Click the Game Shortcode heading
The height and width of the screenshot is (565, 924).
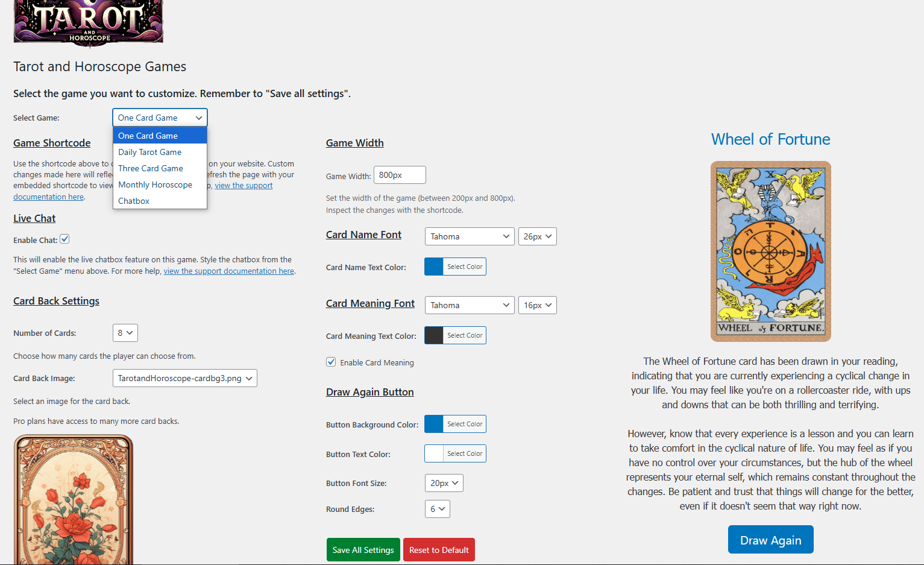pyautogui.click(x=52, y=143)
